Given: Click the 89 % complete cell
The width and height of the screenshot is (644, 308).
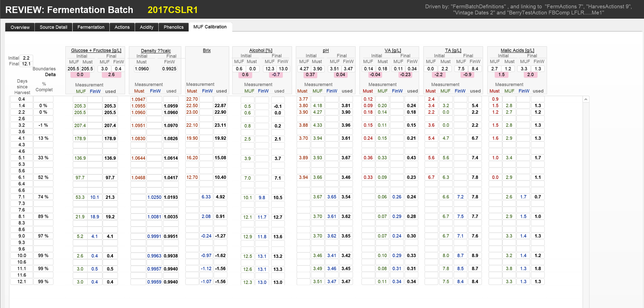Looking at the screenshot, I should point(43,216).
